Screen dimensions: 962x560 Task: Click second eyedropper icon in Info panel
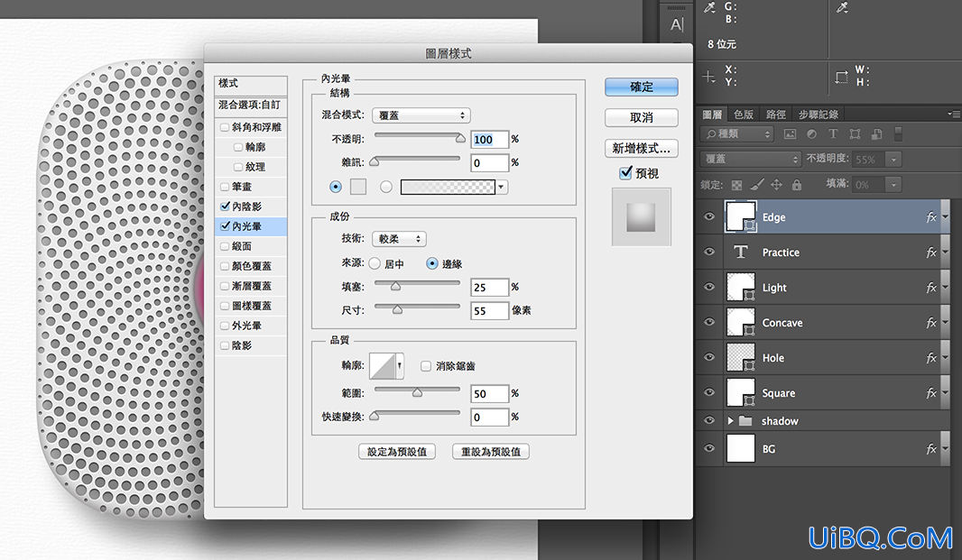pos(842,7)
